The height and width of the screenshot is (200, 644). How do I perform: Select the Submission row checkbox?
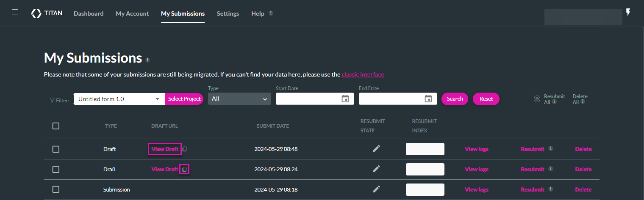(56, 189)
